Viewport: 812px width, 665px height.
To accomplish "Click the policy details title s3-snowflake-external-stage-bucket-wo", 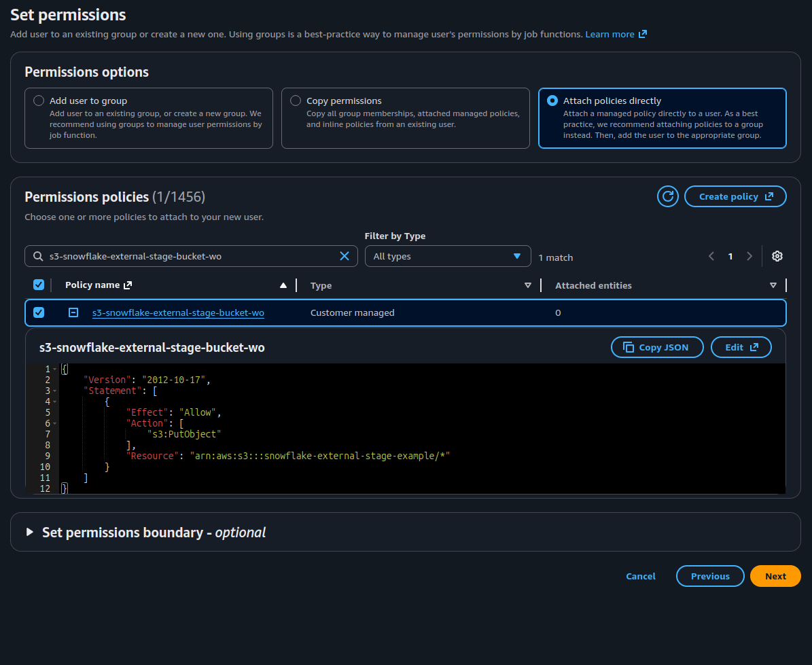I will [152, 347].
